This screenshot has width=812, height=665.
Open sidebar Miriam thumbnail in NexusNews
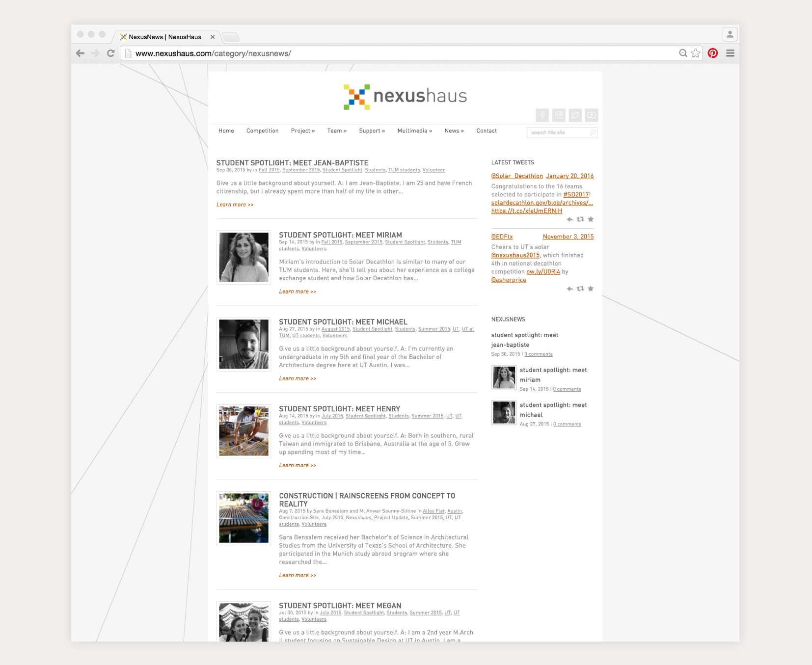click(x=504, y=377)
